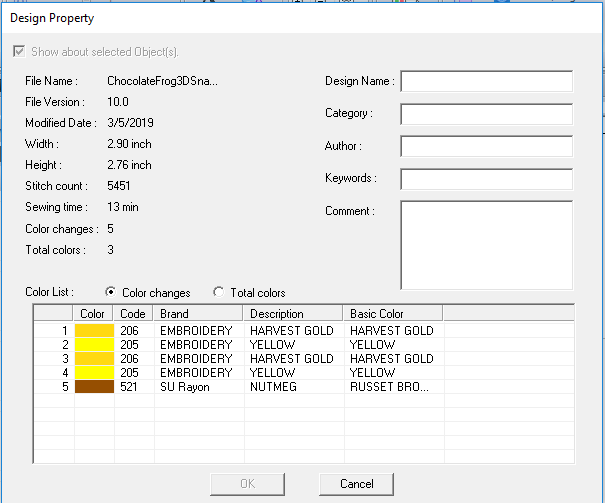Select the SU Rayon row entry
The height and width of the screenshot is (503, 605).
click(185, 386)
